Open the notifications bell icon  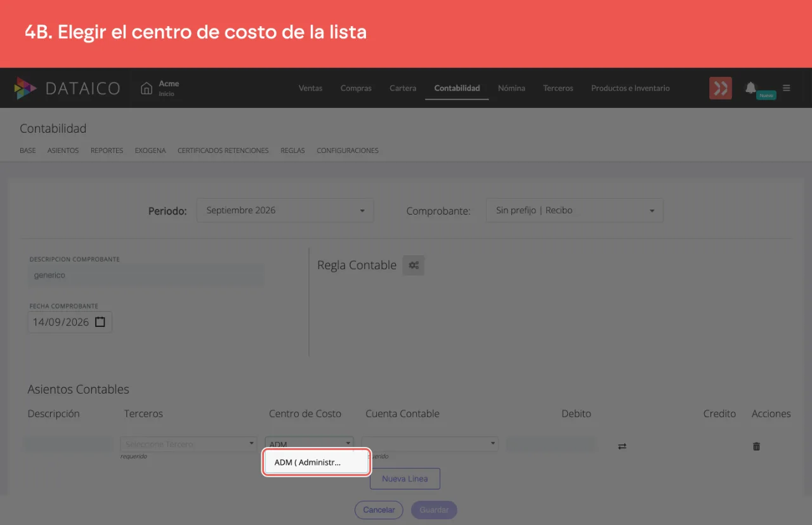click(x=751, y=88)
